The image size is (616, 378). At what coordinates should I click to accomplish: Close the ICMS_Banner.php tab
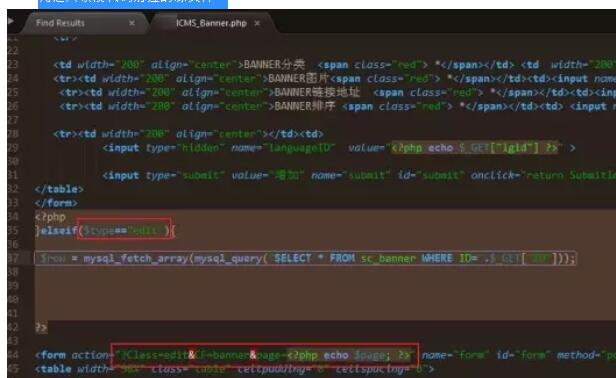click(x=257, y=23)
